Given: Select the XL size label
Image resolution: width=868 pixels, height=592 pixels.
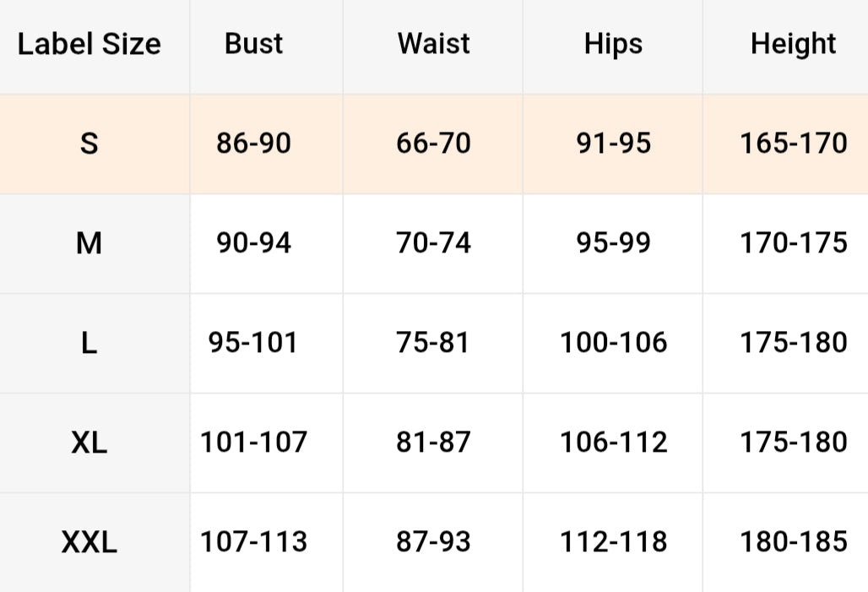Looking at the screenshot, I should [89, 443].
